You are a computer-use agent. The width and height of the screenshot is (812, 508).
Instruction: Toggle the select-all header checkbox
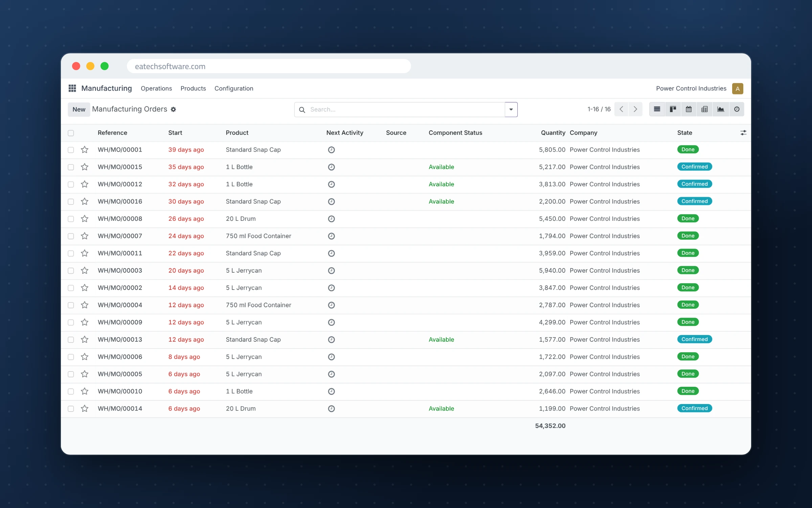point(71,133)
